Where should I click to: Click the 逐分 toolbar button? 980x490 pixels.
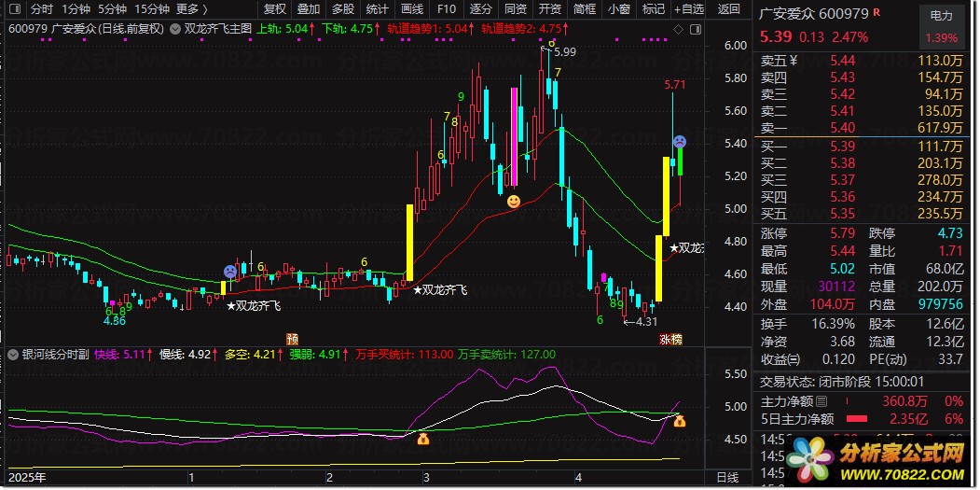480,8
